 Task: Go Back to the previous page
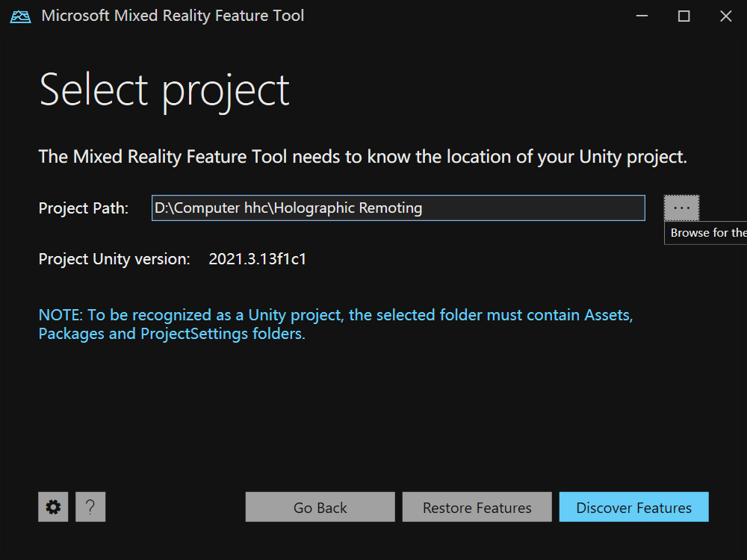[x=320, y=507]
